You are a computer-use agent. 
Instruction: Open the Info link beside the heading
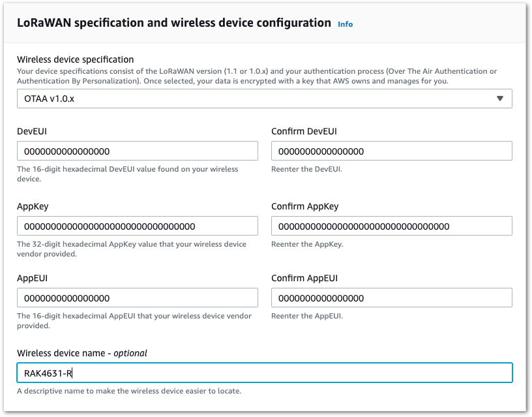pyautogui.click(x=345, y=24)
